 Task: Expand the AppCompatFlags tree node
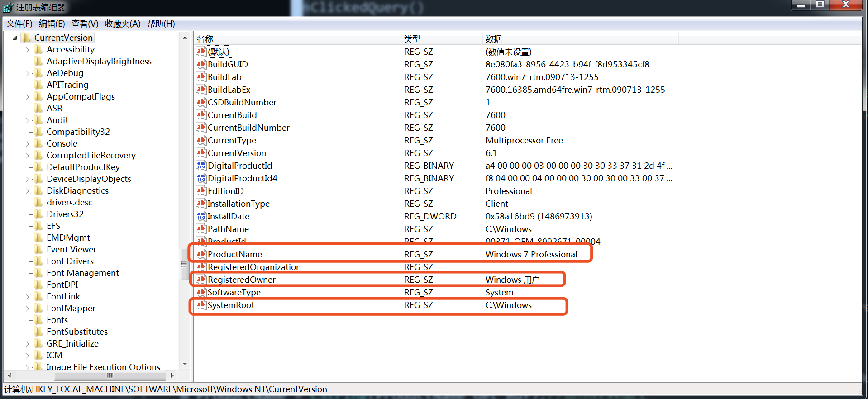click(27, 97)
